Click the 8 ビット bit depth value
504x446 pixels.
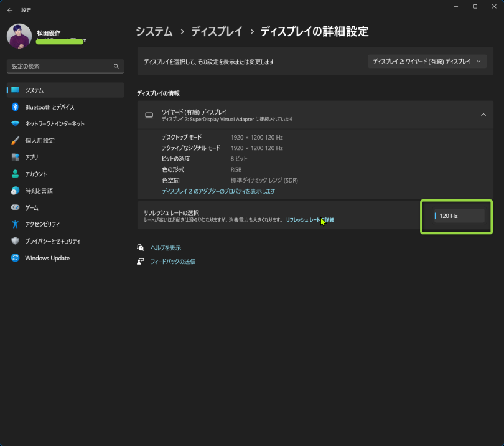239,159
